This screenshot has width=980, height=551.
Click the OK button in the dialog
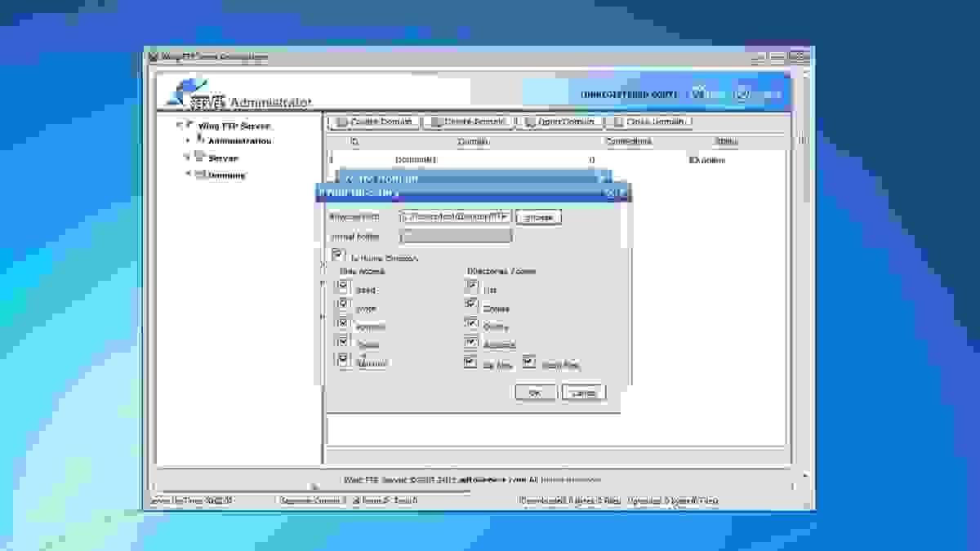pyautogui.click(x=537, y=392)
